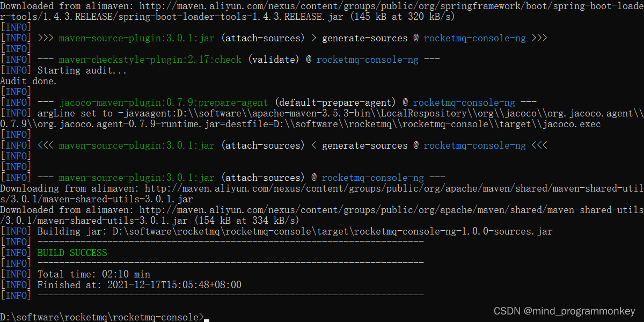
Task: Click the "(default-prepare-agent)" text
Action: [x=335, y=103]
